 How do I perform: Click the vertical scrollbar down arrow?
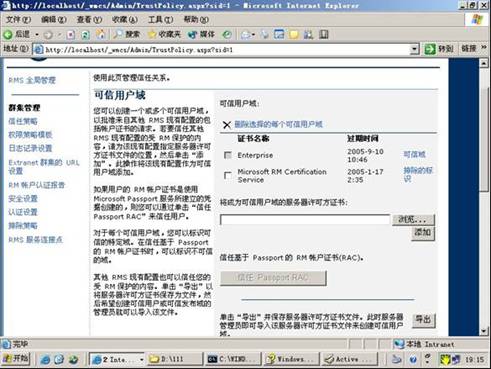coord(484,331)
